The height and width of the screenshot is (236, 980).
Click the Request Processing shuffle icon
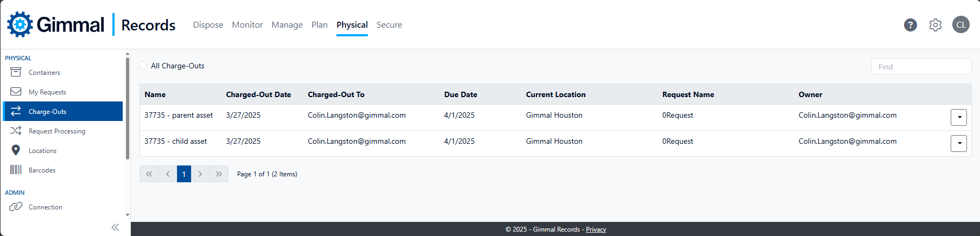click(x=16, y=131)
